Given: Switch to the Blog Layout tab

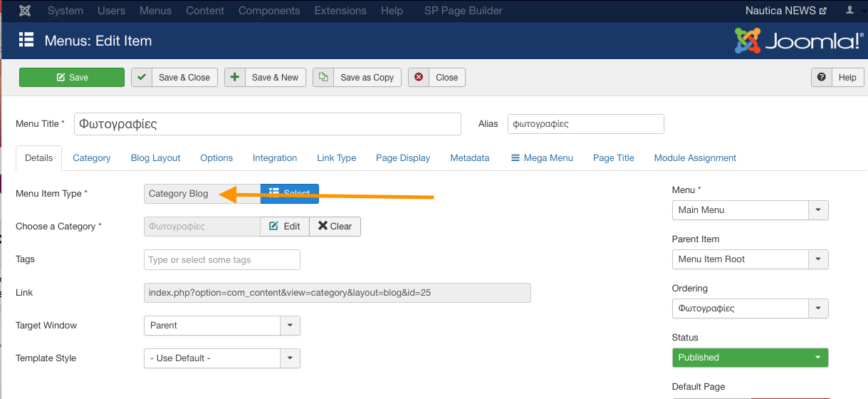Looking at the screenshot, I should tap(155, 158).
